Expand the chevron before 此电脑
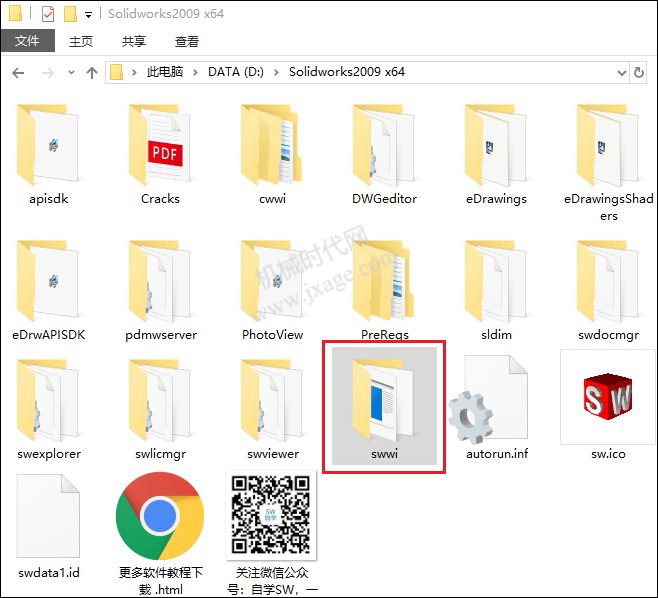658x598 pixels. [x=134, y=73]
